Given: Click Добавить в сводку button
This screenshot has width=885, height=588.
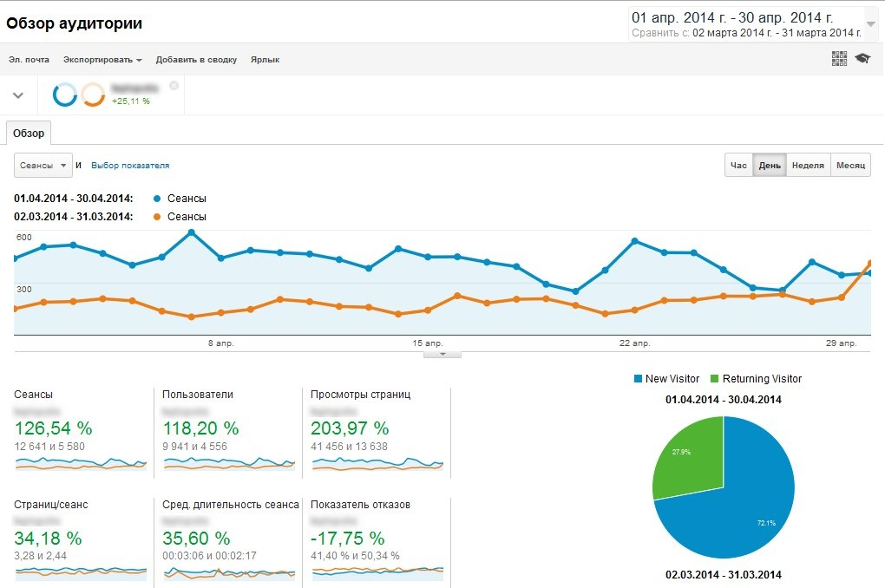Looking at the screenshot, I should tap(196, 60).
